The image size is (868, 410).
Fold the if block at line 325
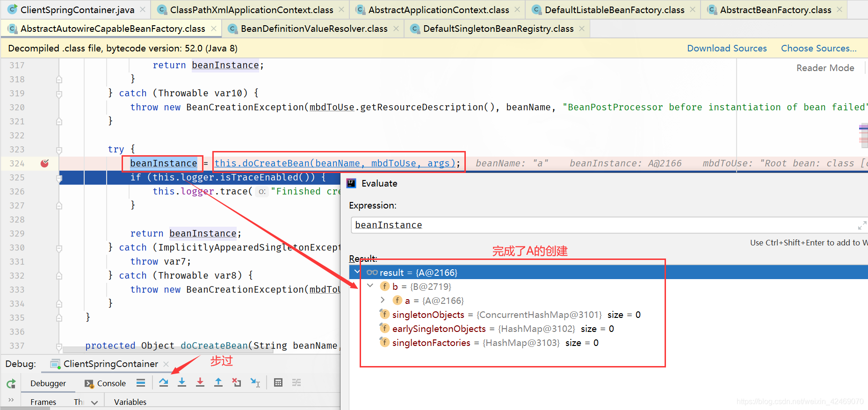pos(59,178)
